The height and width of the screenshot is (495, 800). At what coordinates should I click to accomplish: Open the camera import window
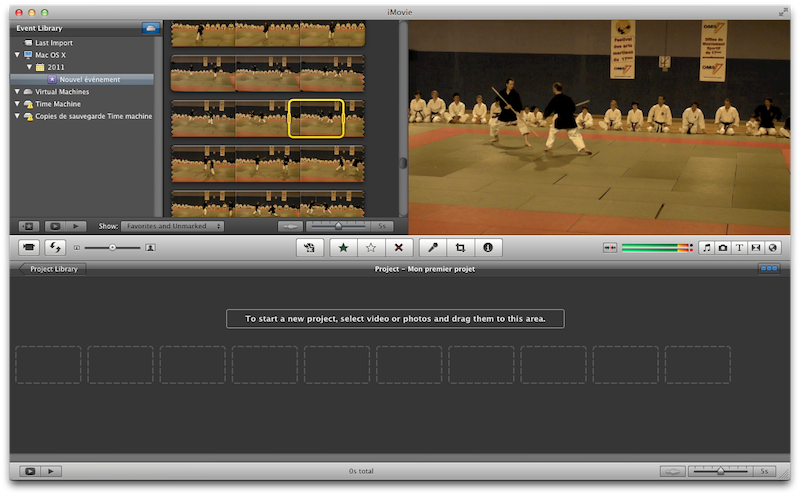click(x=29, y=248)
